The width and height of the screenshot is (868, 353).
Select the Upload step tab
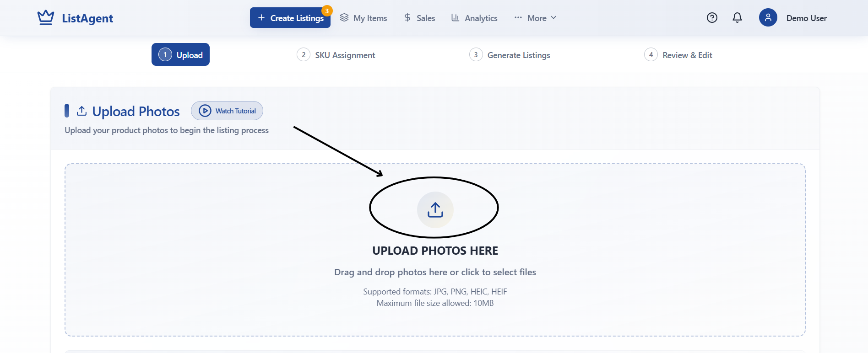click(180, 54)
